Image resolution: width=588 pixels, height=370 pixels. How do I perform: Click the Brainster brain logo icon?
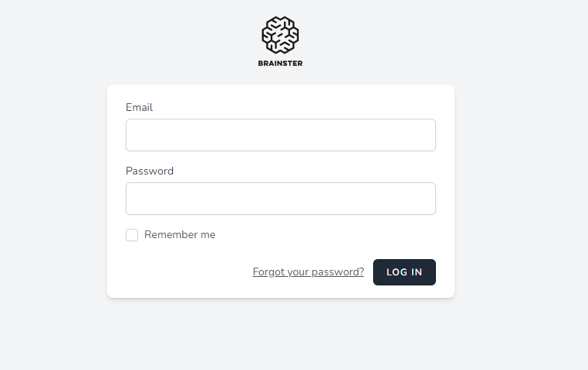point(280,35)
